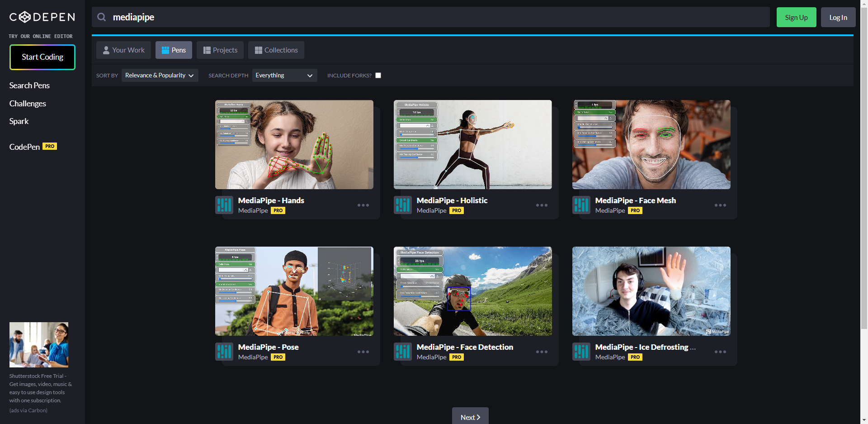Open more options for Ice Defrosting pen

(x=720, y=352)
